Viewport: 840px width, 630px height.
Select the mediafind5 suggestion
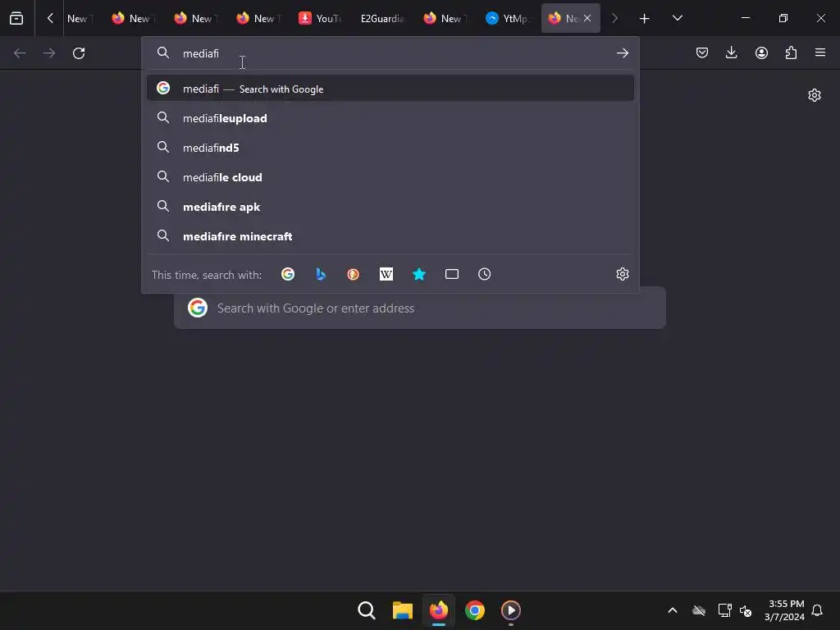(390, 148)
